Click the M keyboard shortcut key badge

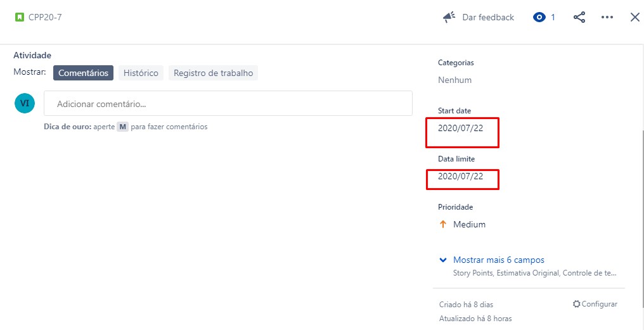122,127
